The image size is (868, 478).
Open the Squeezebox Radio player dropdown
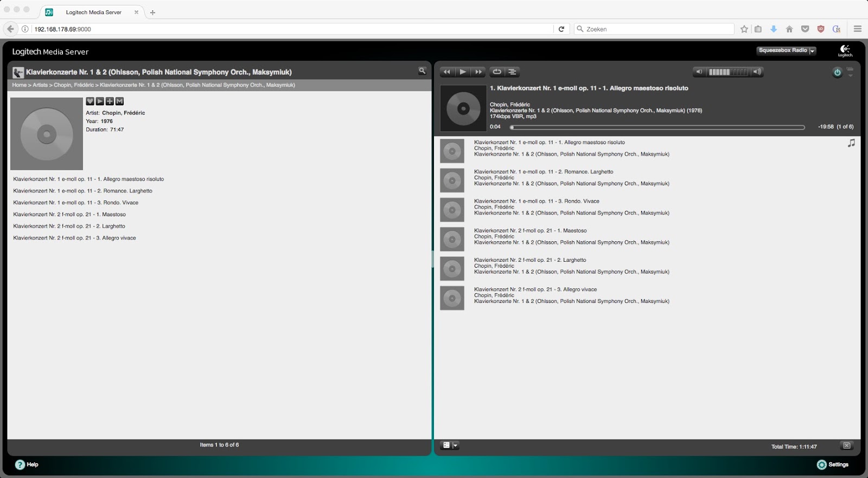point(786,50)
